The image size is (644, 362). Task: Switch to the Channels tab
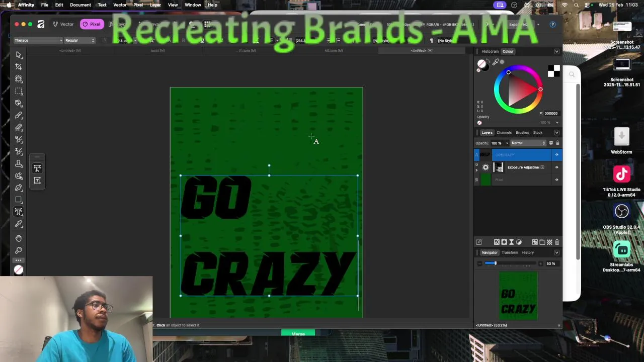[504, 133]
